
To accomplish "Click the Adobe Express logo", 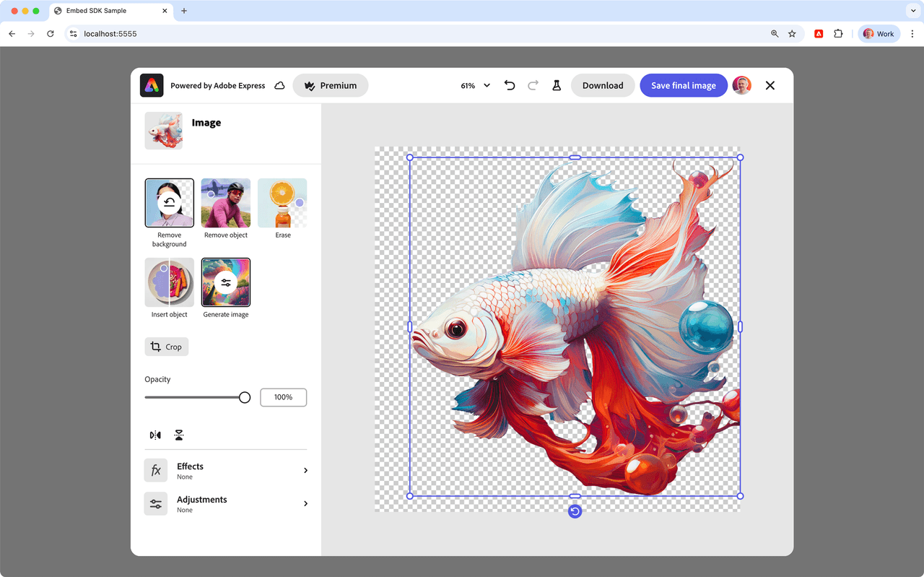I will (x=152, y=85).
